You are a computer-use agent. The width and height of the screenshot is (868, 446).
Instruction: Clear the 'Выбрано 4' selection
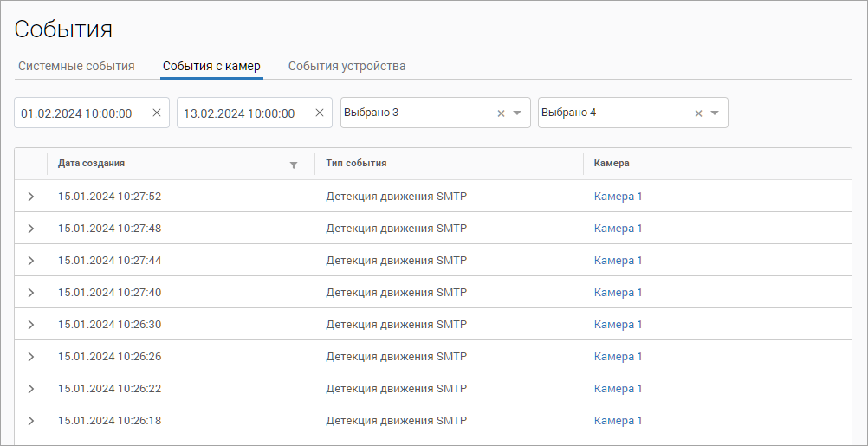click(698, 113)
